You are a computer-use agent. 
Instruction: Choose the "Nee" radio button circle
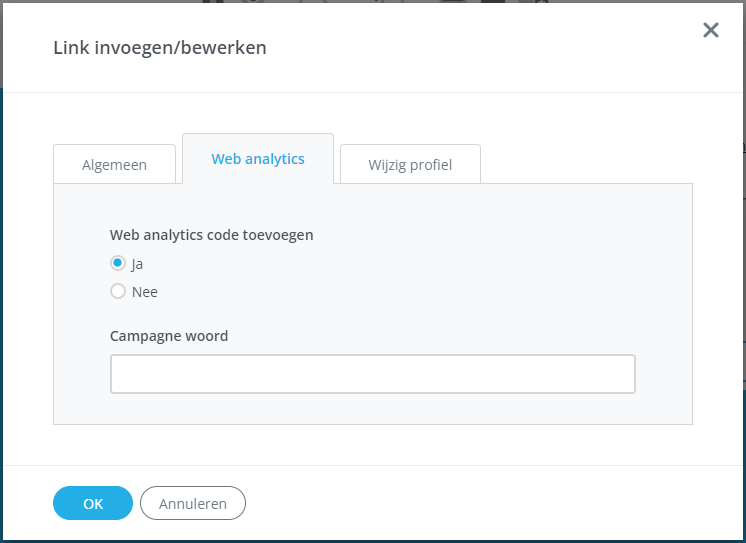pos(118,292)
